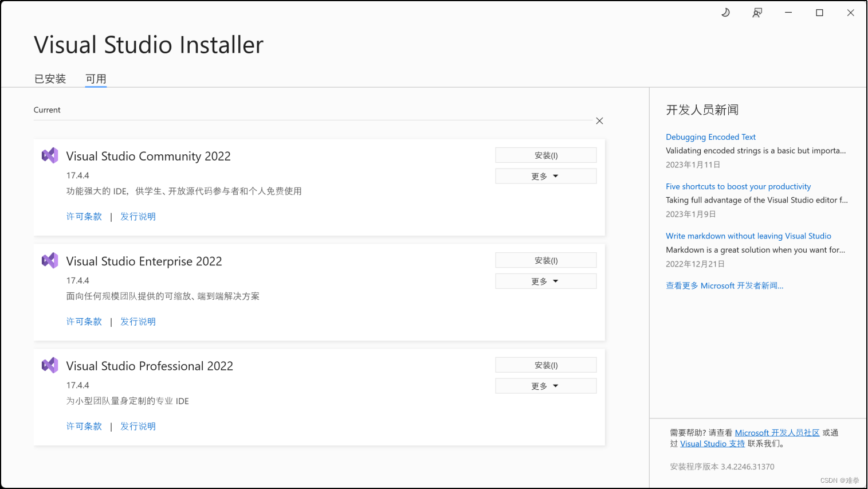
Task: Click the Community description about 个人免费使用
Action: (184, 191)
